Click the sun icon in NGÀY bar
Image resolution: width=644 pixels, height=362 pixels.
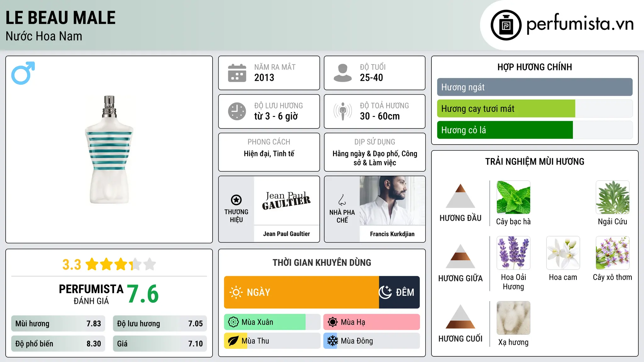[236, 292]
